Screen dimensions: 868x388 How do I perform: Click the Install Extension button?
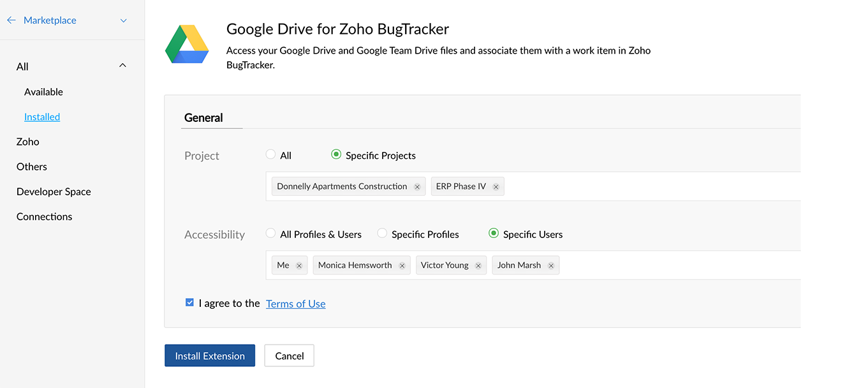pyautogui.click(x=210, y=355)
